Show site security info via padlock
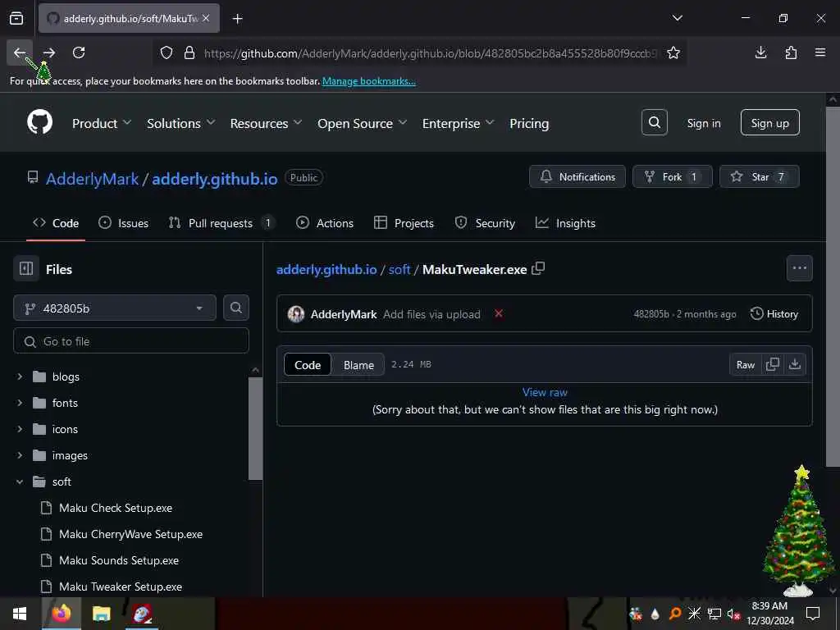This screenshot has height=630, width=840. (189, 52)
